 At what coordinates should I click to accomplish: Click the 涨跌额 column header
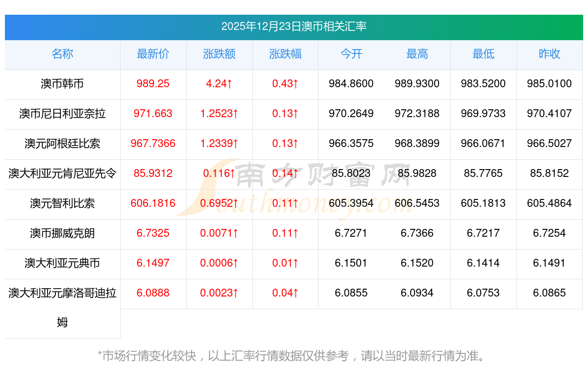coord(219,54)
